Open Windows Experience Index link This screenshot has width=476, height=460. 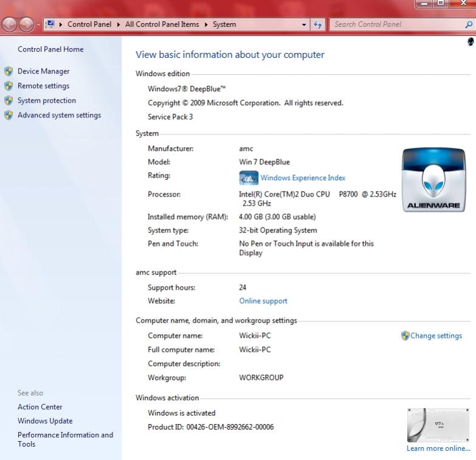(x=303, y=178)
